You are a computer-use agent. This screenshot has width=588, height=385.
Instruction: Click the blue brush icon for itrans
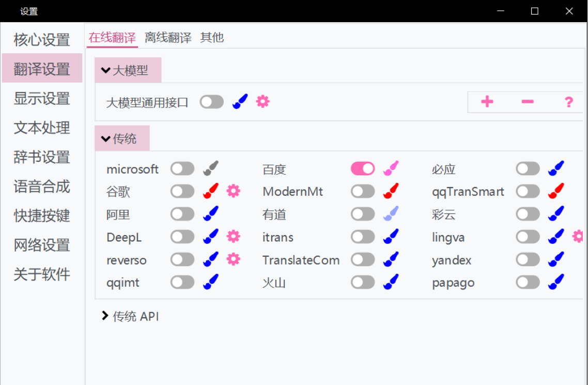391,237
